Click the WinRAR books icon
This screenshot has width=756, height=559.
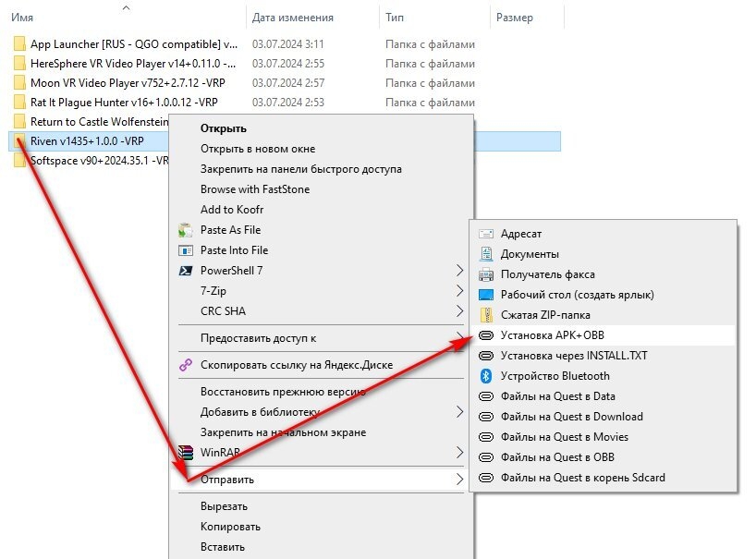[186, 453]
